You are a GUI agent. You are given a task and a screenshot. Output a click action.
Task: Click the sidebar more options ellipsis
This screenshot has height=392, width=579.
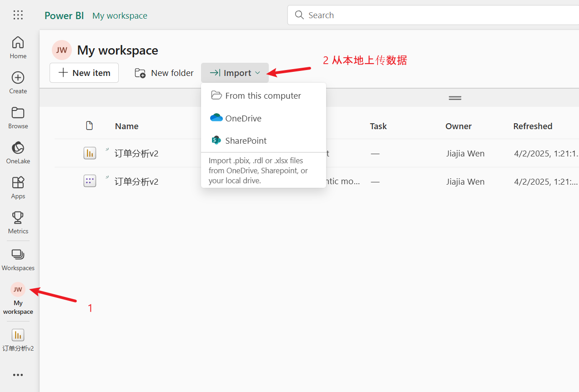point(18,375)
